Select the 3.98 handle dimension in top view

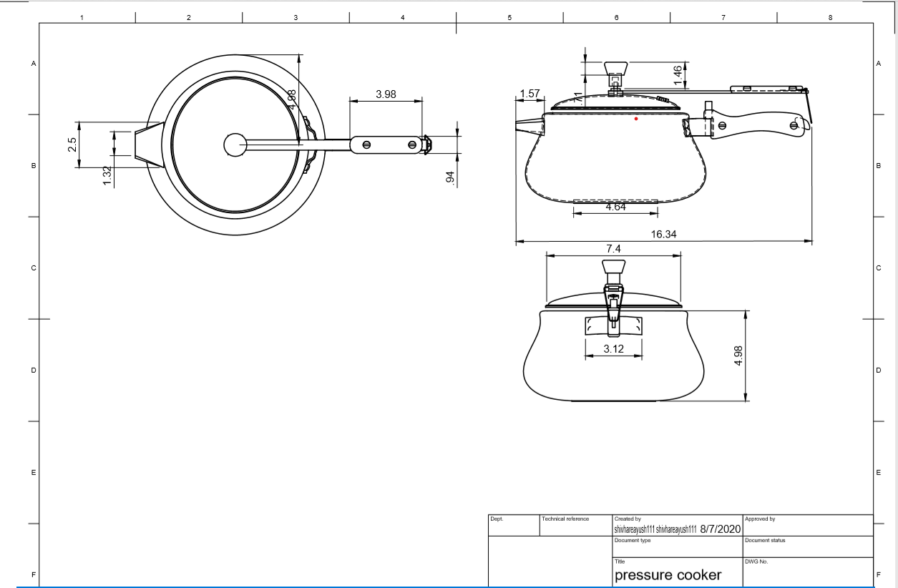click(x=386, y=94)
